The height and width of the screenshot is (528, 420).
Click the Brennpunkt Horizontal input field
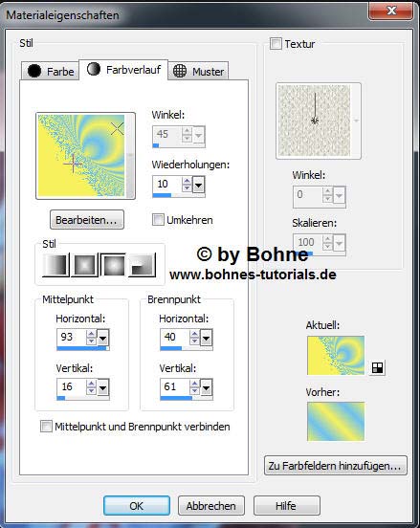(174, 337)
